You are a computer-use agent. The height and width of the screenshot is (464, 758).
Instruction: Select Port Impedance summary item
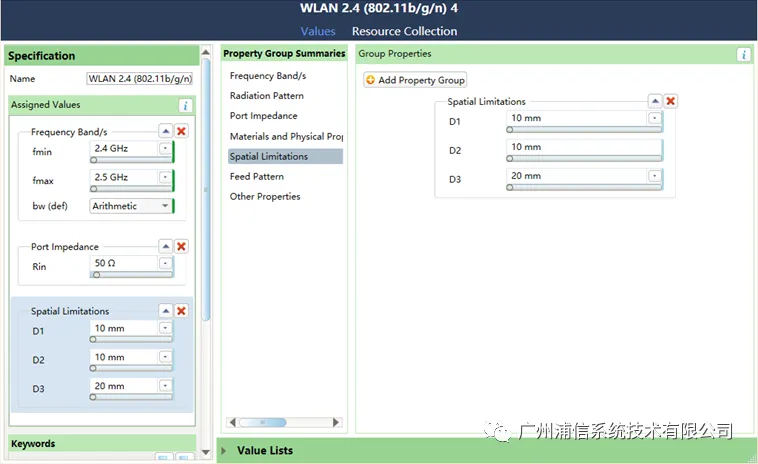pyautogui.click(x=285, y=116)
